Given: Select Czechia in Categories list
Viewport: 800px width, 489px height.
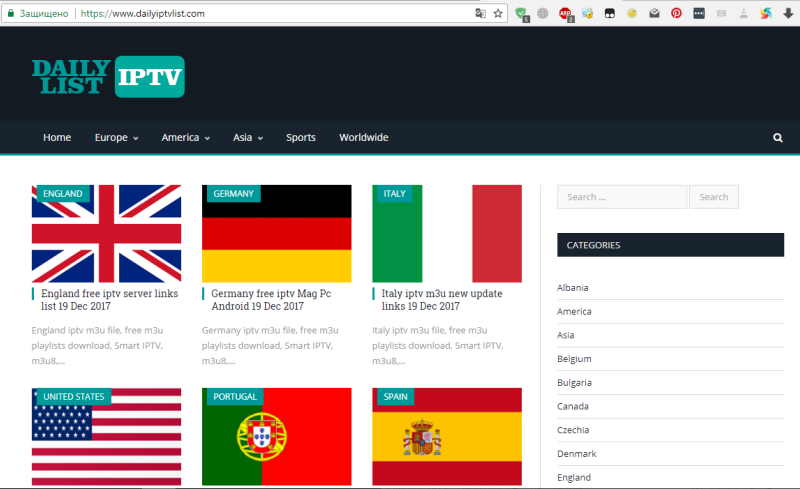Looking at the screenshot, I should tap(573, 430).
